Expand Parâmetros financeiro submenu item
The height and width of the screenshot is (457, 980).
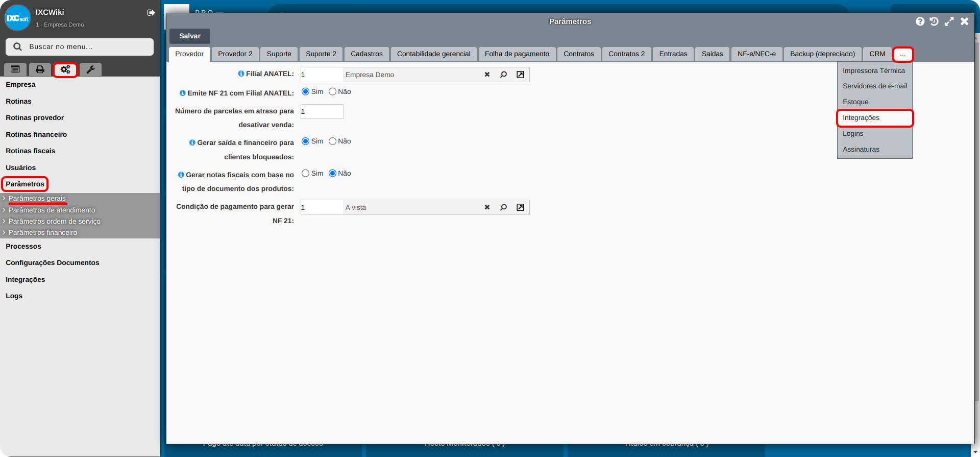43,232
